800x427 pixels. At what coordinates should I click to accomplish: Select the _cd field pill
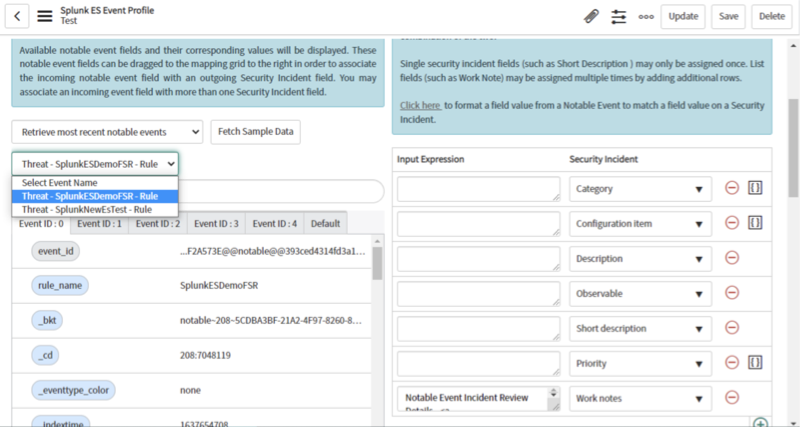(x=45, y=355)
